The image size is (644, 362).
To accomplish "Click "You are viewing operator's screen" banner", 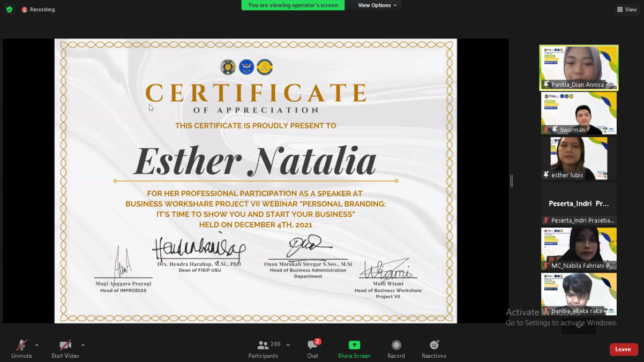I will click(x=293, y=5).
